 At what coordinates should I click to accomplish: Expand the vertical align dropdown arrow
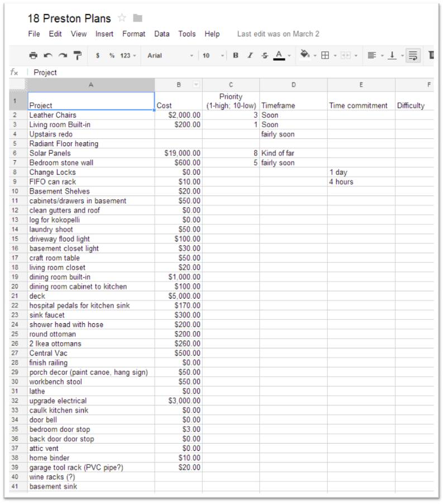click(x=402, y=56)
